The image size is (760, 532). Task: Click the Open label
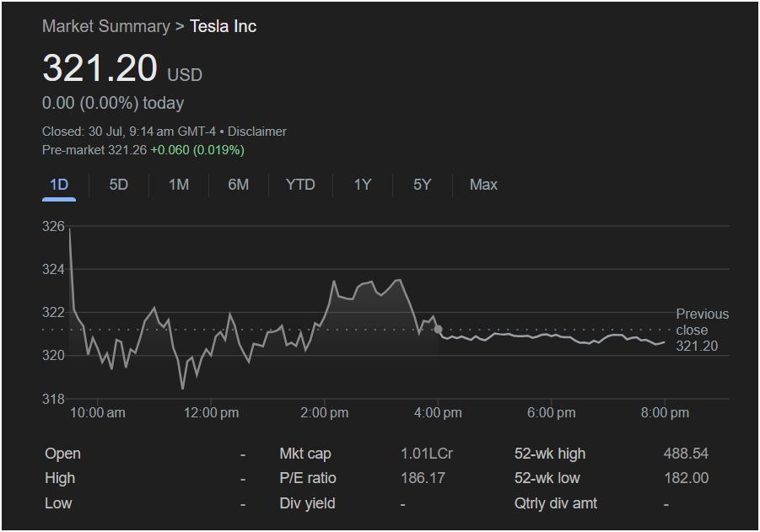pyautogui.click(x=63, y=454)
